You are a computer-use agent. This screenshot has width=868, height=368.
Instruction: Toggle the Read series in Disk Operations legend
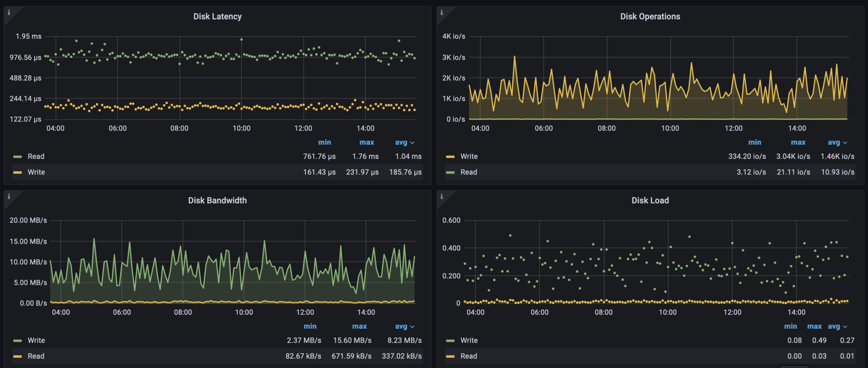(x=468, y=172)
